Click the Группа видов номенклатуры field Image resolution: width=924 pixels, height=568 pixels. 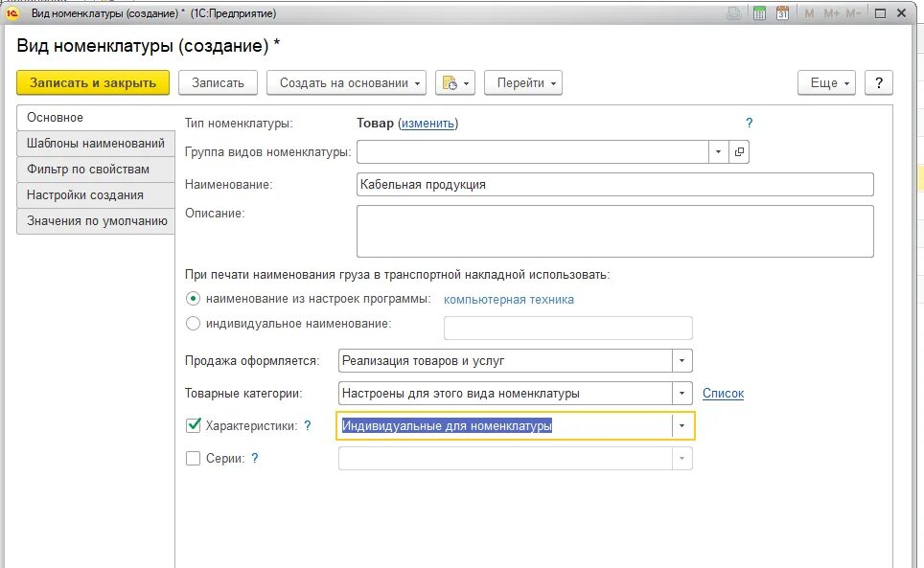pyautogui.click(x=533, y=152)
